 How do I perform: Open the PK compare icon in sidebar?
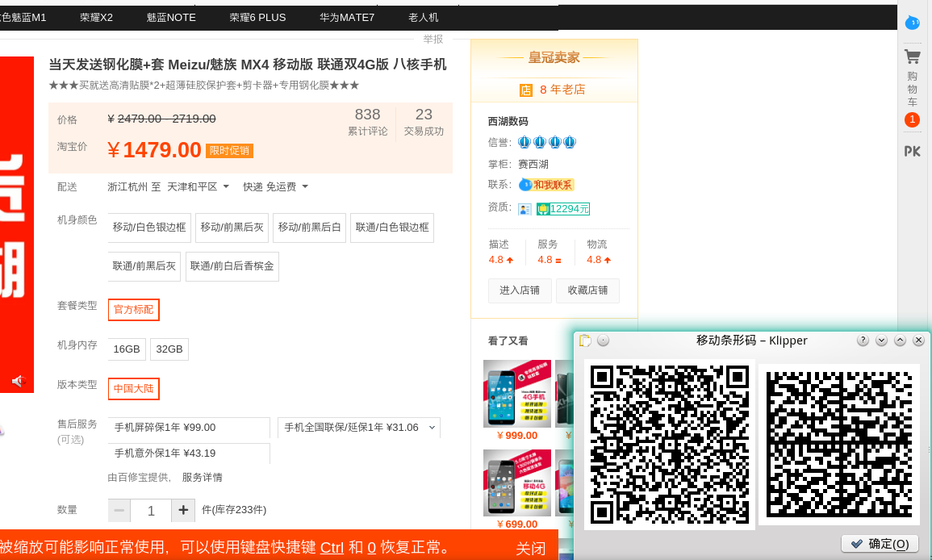tap(913, 151)
